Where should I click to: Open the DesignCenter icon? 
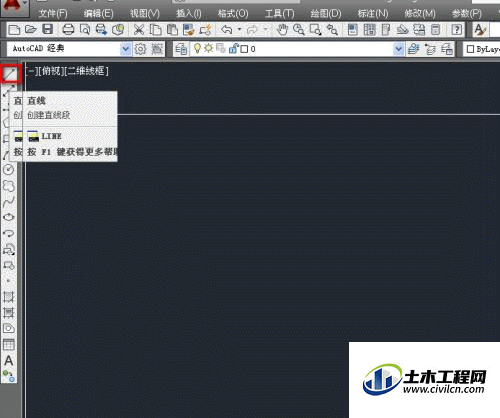click(x=369, y=30)
